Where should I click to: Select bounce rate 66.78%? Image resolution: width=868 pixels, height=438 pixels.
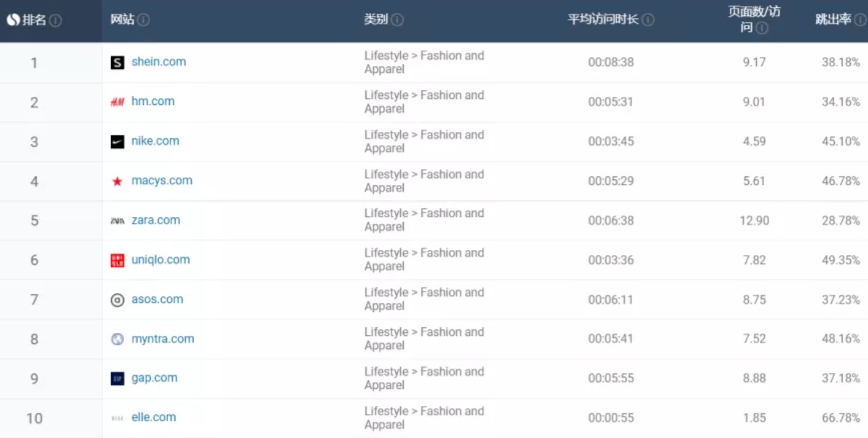(841, 418)
